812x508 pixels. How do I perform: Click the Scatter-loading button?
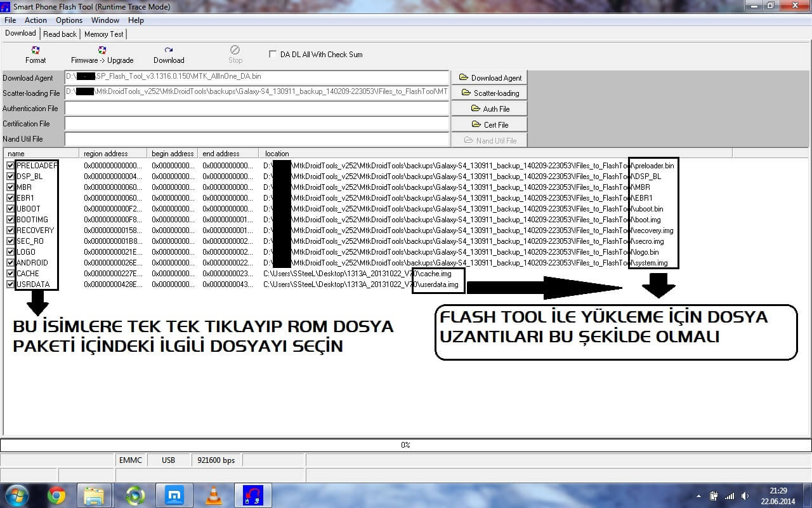(489, 93)
